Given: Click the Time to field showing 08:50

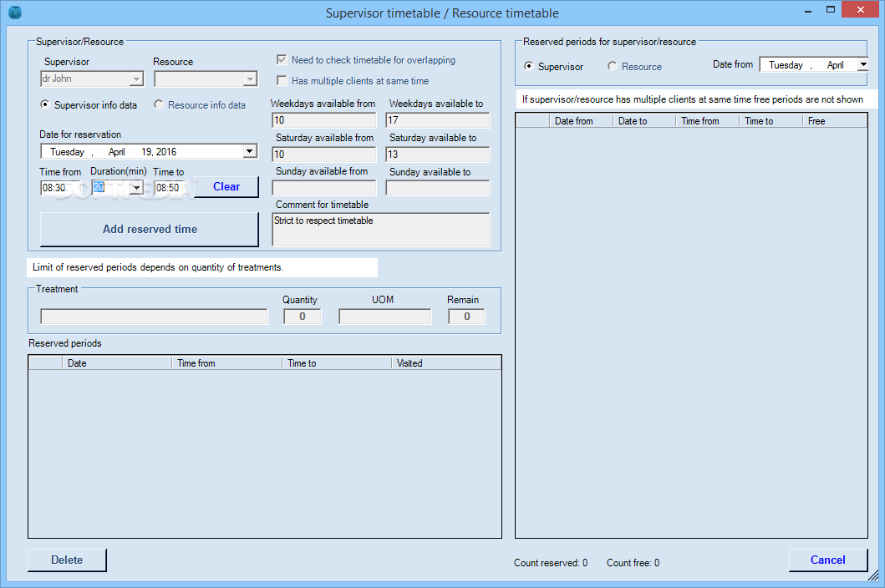Looking at the screenshot, I should tap(170, 188).
